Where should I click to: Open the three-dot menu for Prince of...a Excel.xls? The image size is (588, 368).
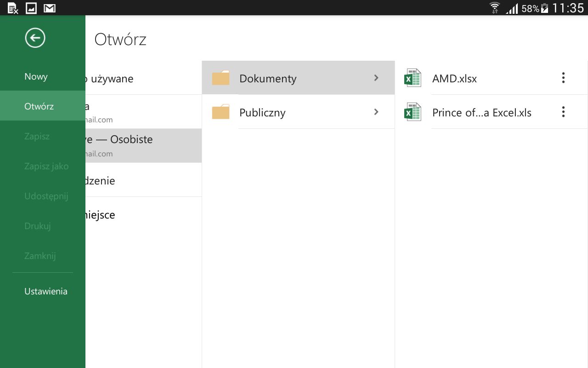[563, 112]
